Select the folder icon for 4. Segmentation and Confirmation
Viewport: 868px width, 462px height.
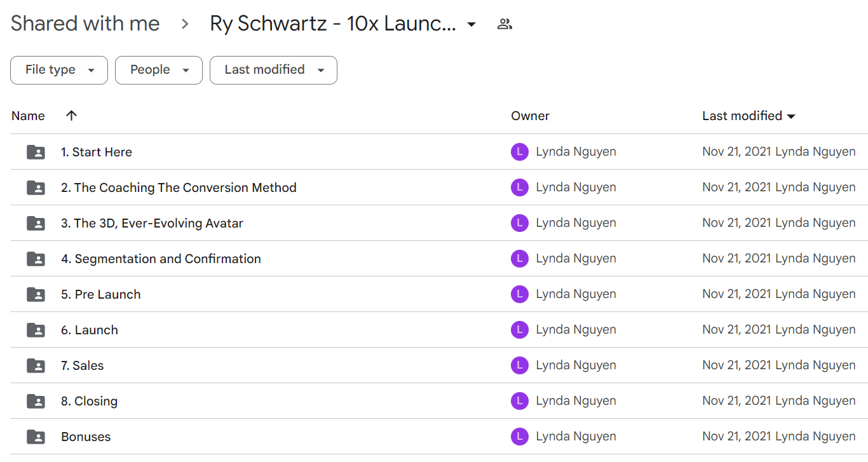[x=36, y=259]
